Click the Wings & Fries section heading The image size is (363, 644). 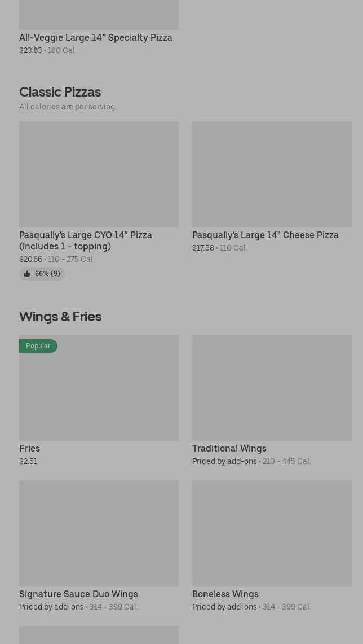tap(60, 316)
